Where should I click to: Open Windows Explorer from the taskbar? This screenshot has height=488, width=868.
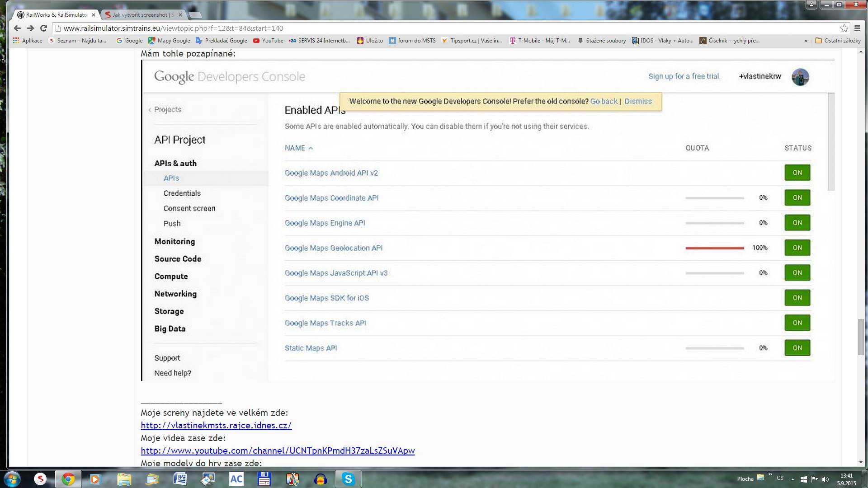(x=124, y=479)
